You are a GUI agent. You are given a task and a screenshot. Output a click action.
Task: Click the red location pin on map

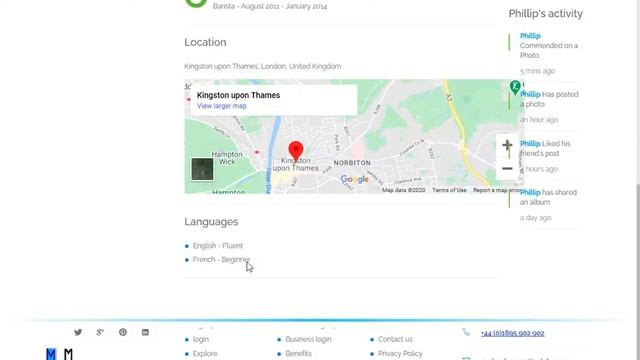click(296, 151)
